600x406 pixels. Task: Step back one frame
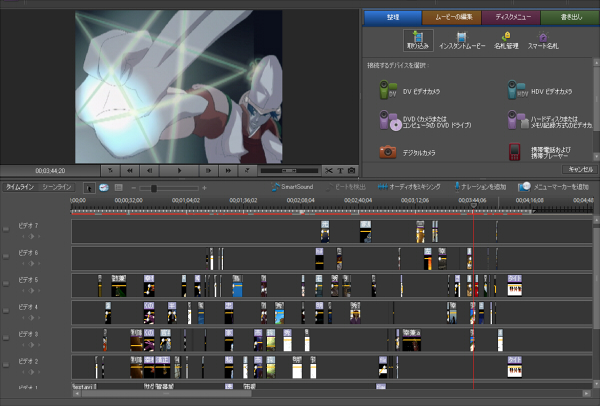150,171
